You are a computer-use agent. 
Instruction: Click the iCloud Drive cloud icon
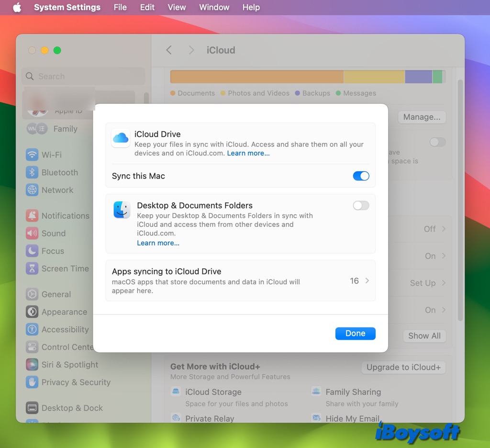121,138
